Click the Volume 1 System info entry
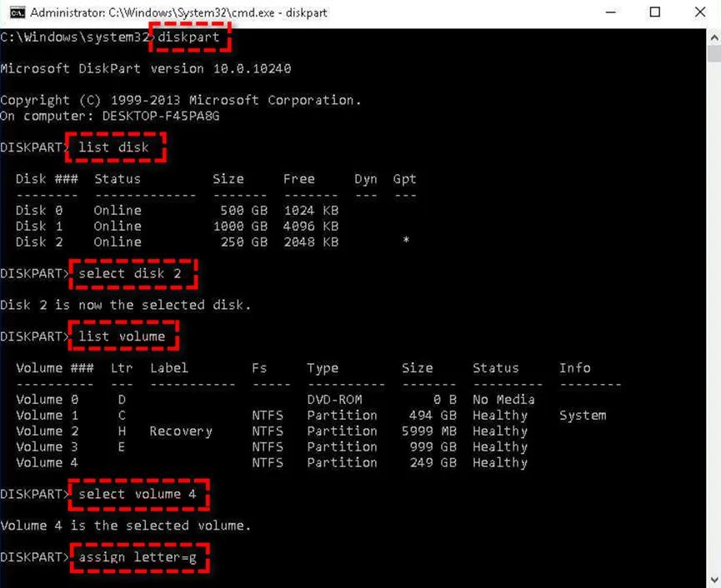This screenshot has height=588, width=721. tap(583, 416)
